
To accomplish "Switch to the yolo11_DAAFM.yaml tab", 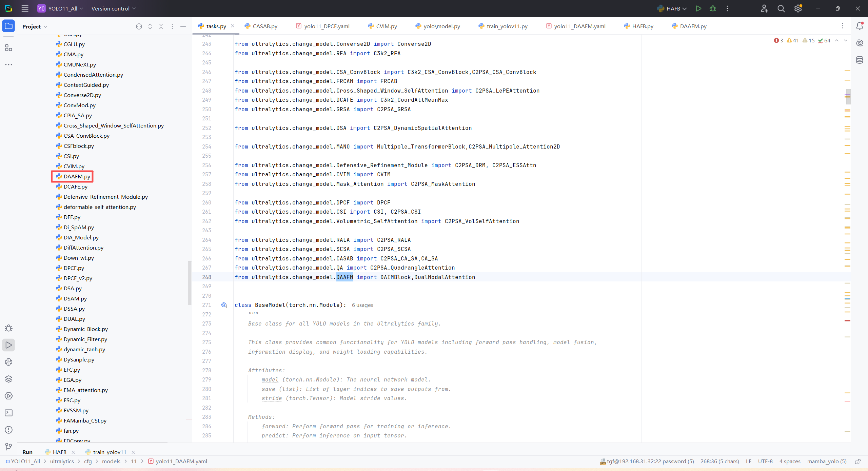I will pos(579,26).
